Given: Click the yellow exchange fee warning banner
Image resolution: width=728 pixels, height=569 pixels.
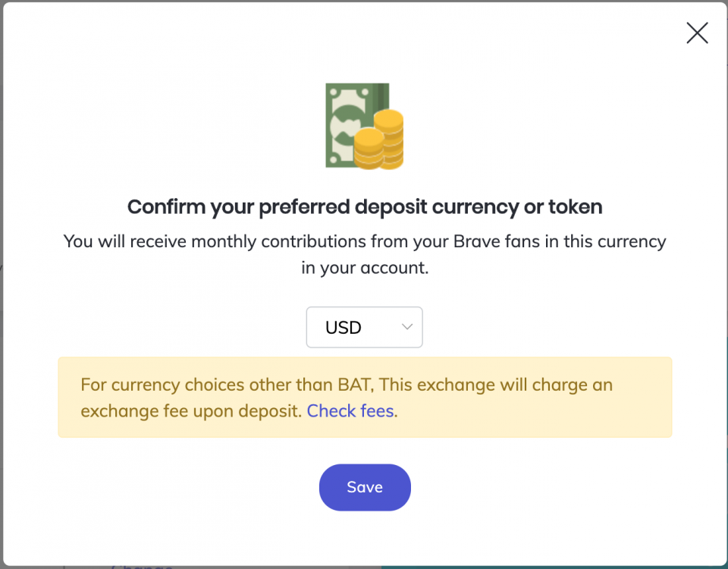Looking at the screenshot, I should pyautogui.click(x=365, y=397).
